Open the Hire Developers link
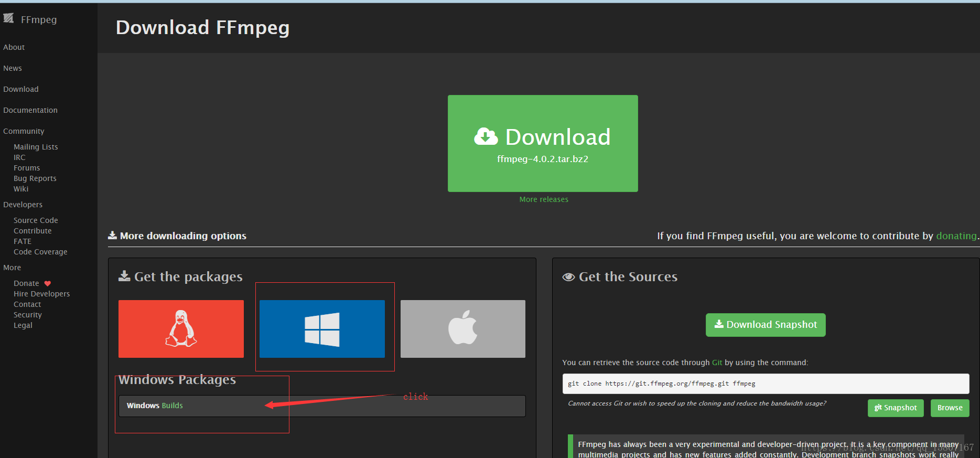This screenshot has height=458, width=980. click(x=41, y=294)
